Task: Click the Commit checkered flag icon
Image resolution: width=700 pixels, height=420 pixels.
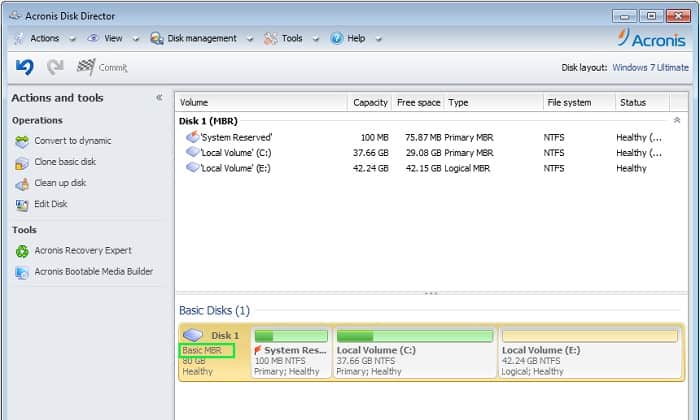Action: [85, 67]
